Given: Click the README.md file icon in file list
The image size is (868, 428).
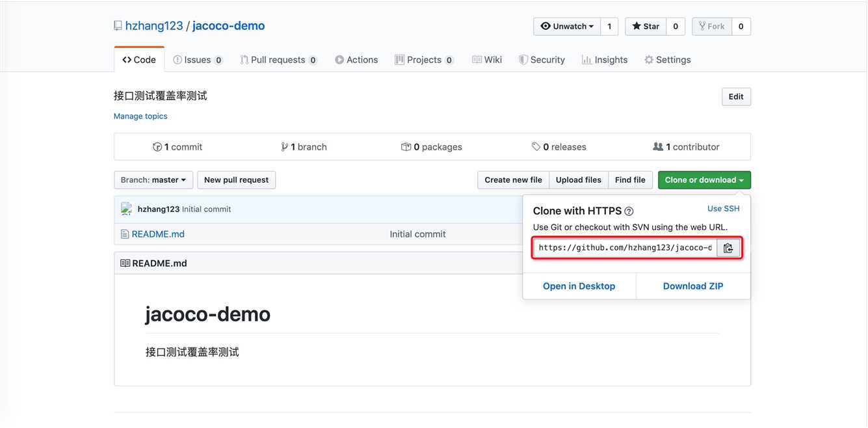Looking at the screenshot, I should [125, 234].
